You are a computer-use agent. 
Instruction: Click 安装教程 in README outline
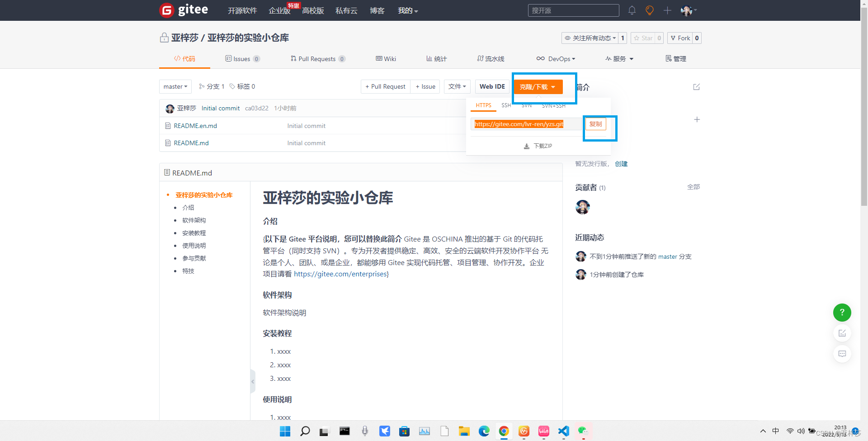[194, 233]
